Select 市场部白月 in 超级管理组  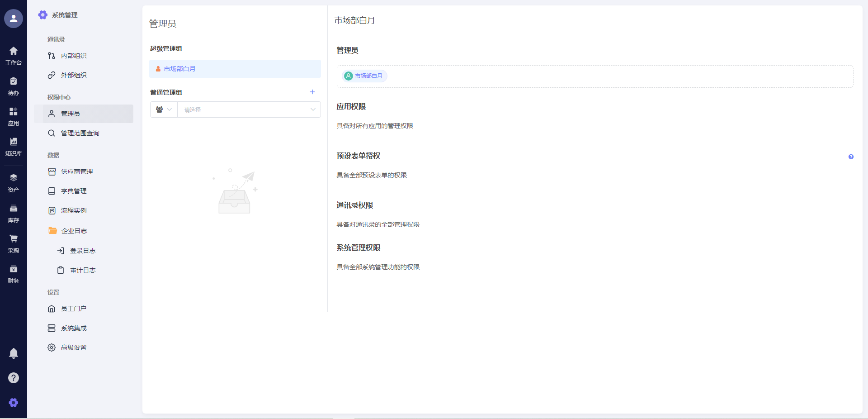pyautogui.click(x=179, y=69)
